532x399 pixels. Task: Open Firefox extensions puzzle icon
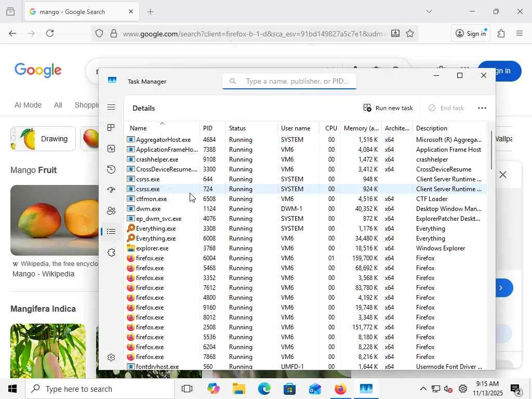[x=501, y=33]
